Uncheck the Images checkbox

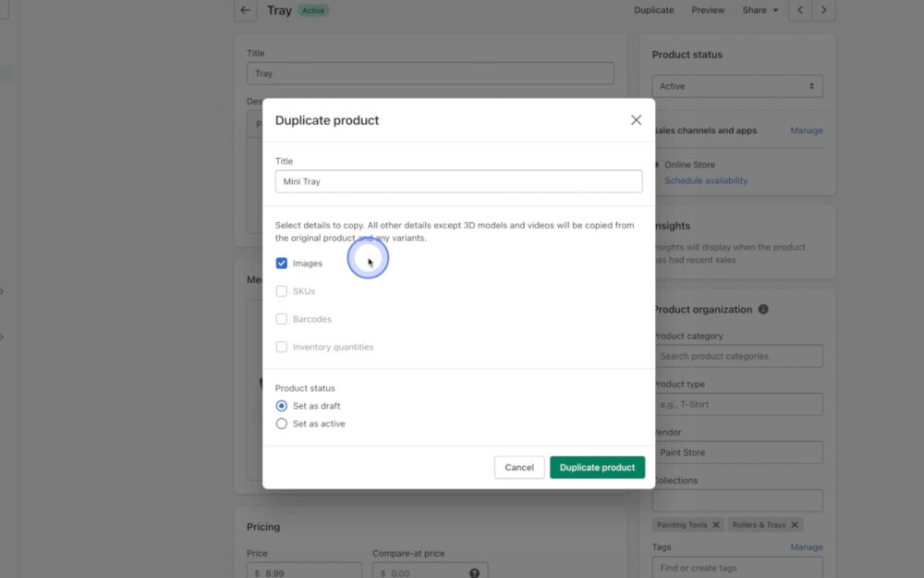click(282, 263)
